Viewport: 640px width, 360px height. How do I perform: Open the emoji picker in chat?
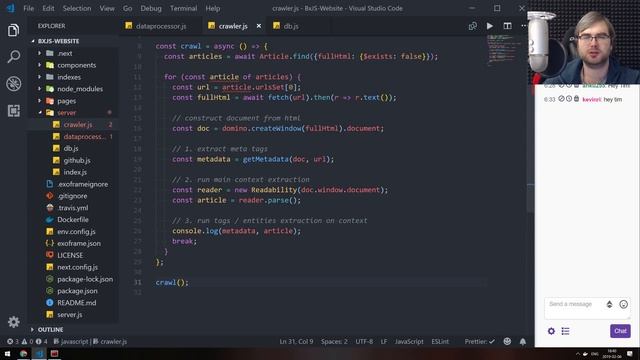pos(623,304)
